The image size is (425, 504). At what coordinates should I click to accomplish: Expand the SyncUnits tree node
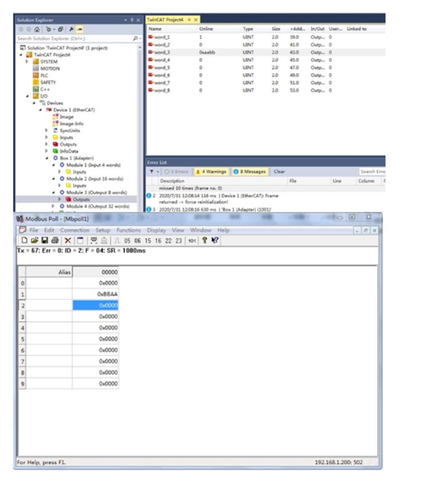(x=47, y=131)
